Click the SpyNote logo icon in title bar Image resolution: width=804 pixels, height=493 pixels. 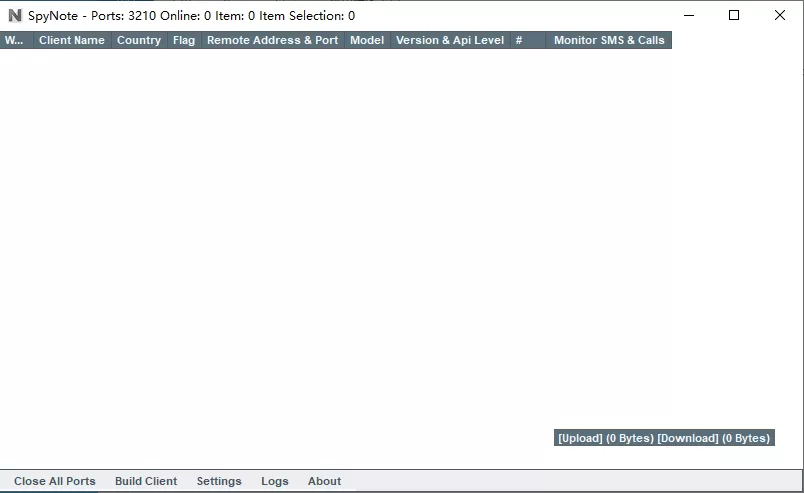pos(15,16)
